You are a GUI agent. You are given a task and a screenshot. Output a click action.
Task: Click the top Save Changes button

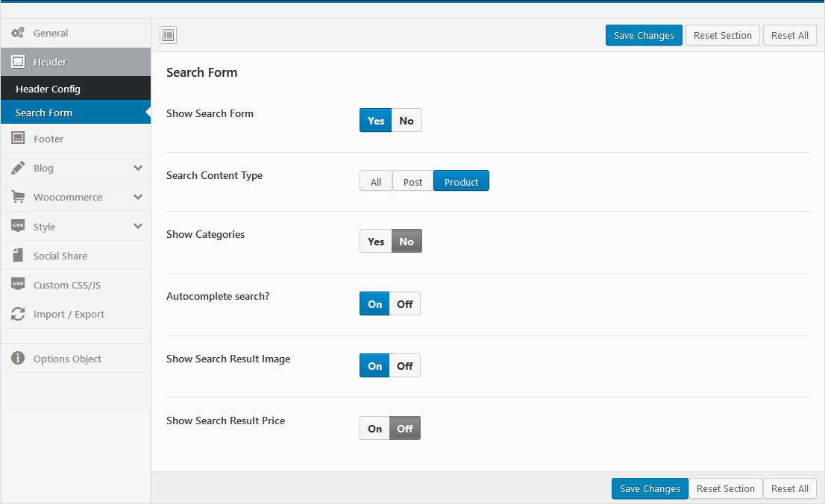(x=644, y=35)
